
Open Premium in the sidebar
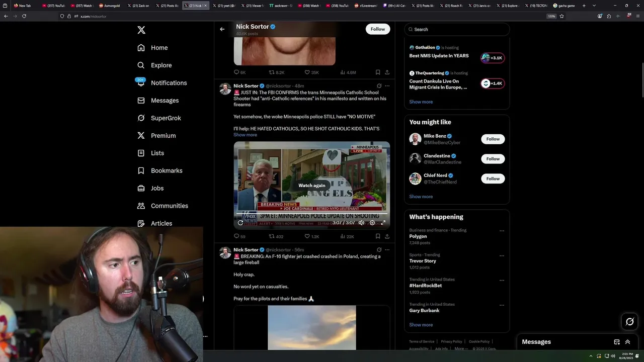coord(156,136)
